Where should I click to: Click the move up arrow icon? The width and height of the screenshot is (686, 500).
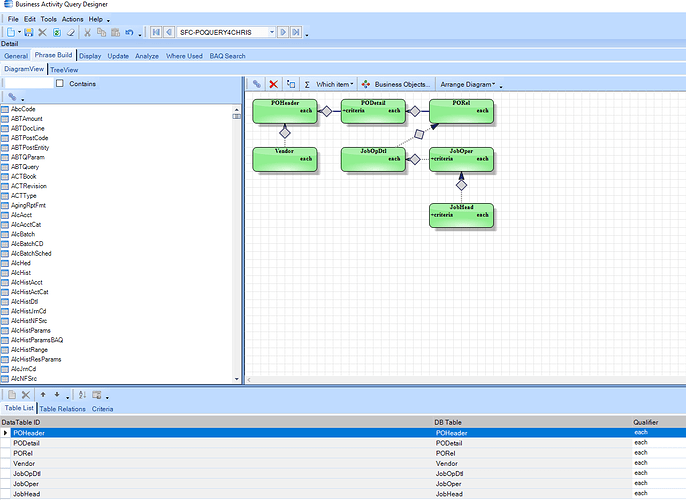click(x=43, y=395)
